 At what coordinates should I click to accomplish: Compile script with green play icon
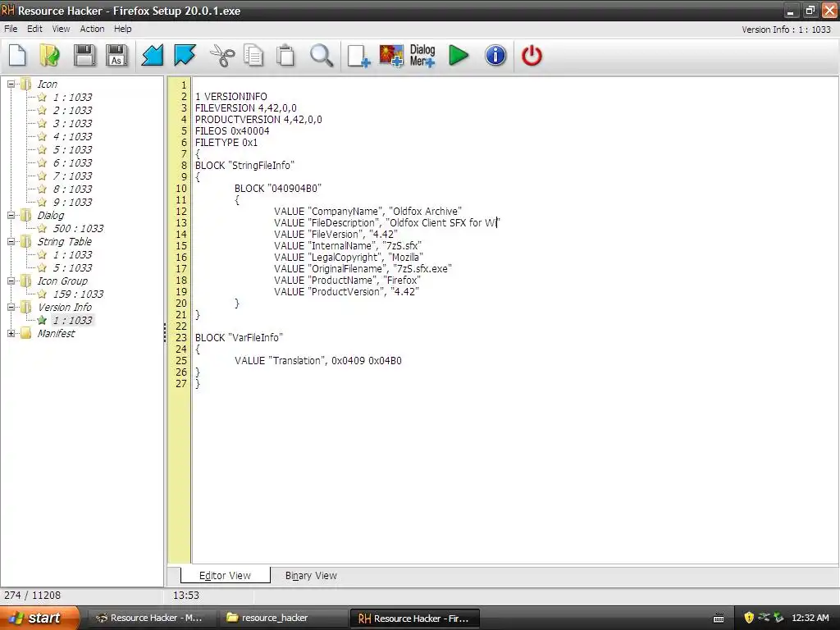point(458,55)
